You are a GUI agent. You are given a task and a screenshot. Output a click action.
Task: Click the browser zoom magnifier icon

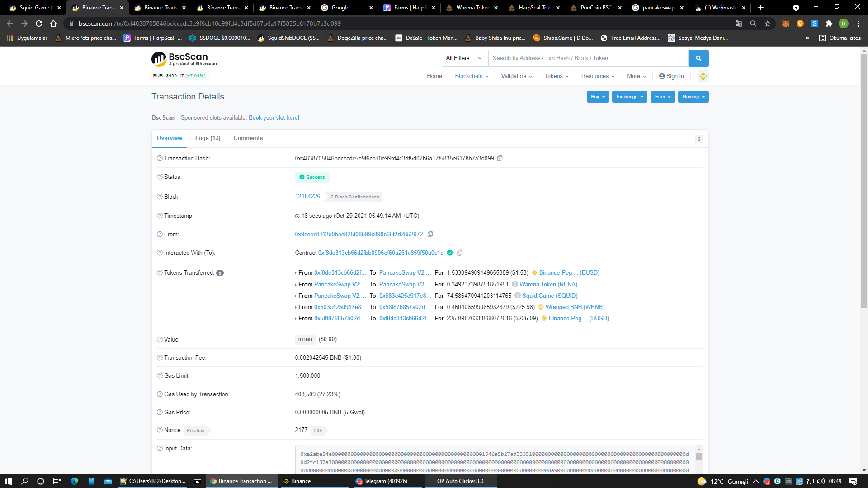click(753, 23)
